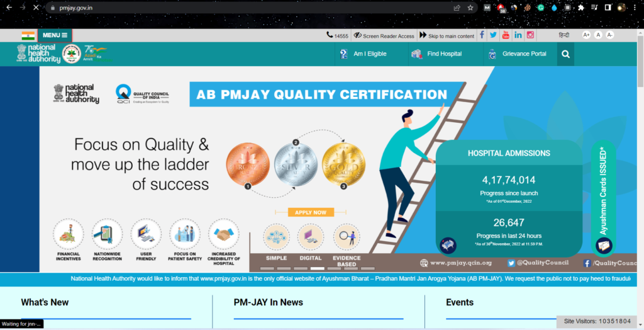The image size is (644, 330).
Task: Increase font size with A+ button
Action: click(586, 35)
